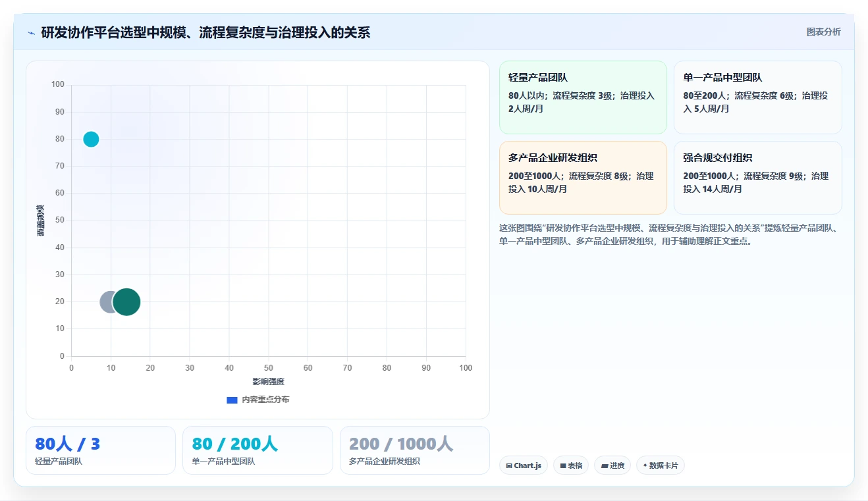
Task: Click the Chart.js tag
Action: point(524,465)
